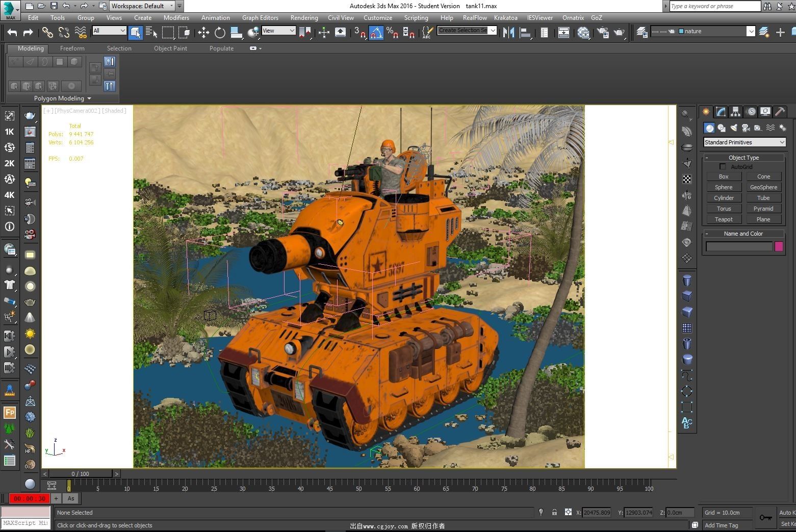Screen dimensions: 796x532
Task: Select the Systems gears icon
Action: coord(782,128)
